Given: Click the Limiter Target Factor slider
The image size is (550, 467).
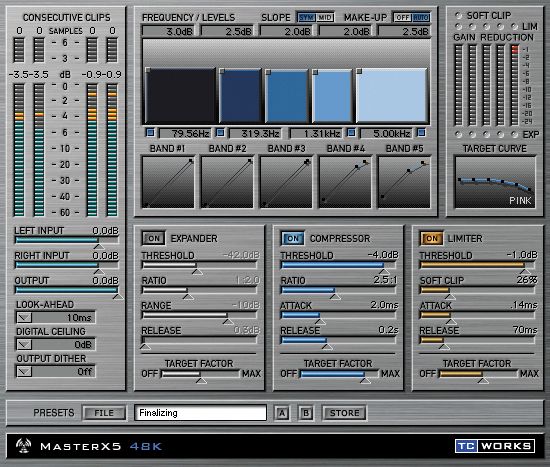Looking at the screenshot, I should click(x=478, y=374).
